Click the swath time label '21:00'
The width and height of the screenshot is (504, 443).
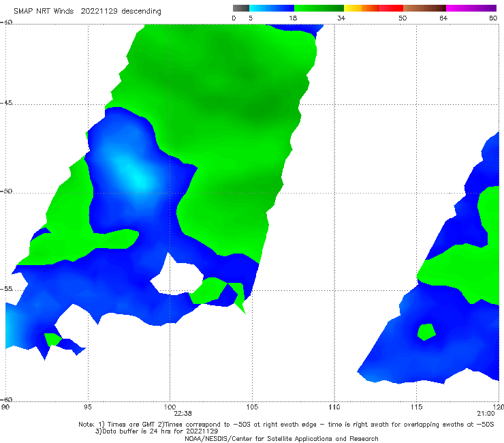click(486, 414)
